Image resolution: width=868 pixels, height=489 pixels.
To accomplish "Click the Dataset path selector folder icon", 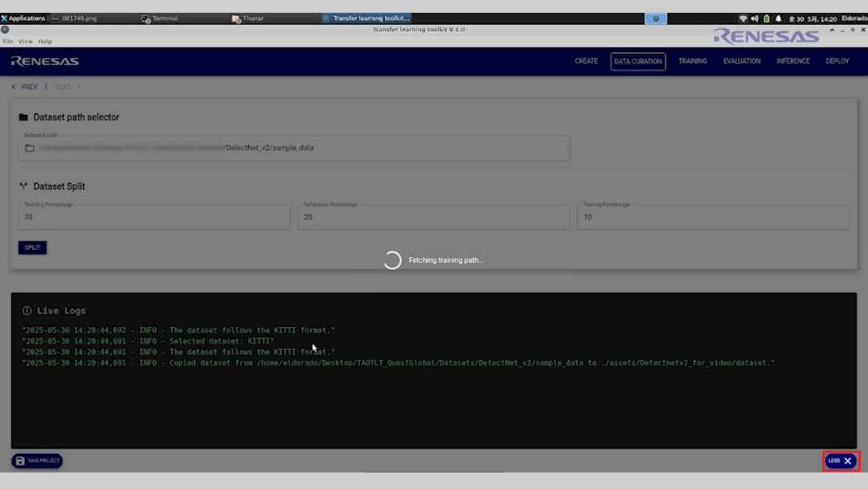I will (23, 117).
